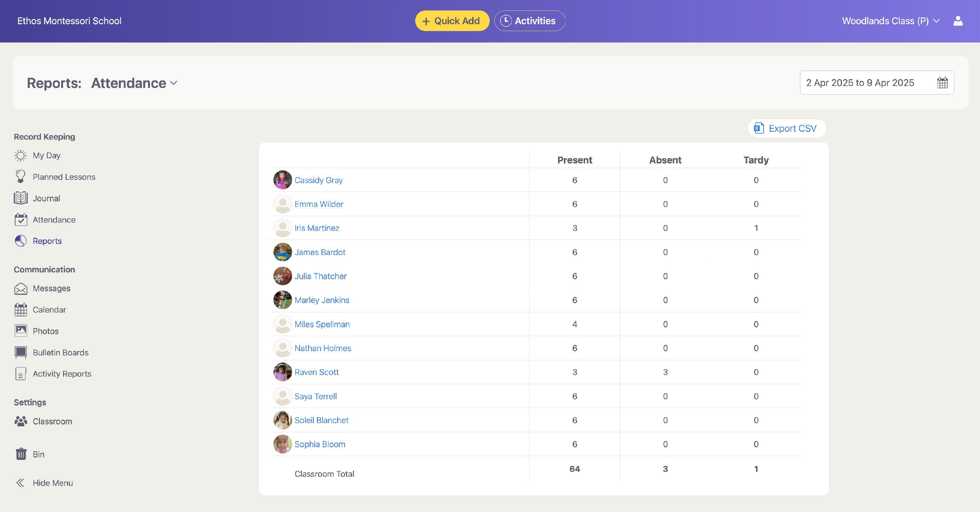Go to Reports in the sidebar
Screen dimensions: 980x512
[47, 241]
